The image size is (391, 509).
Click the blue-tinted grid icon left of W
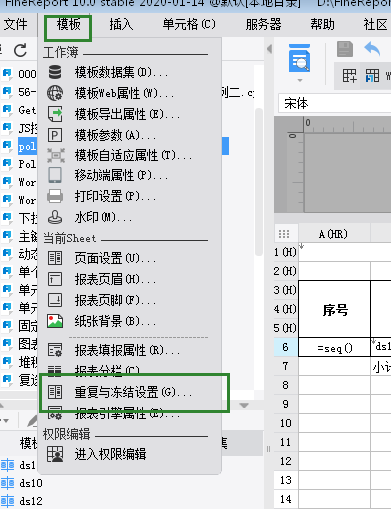click(x=372, y=76)
